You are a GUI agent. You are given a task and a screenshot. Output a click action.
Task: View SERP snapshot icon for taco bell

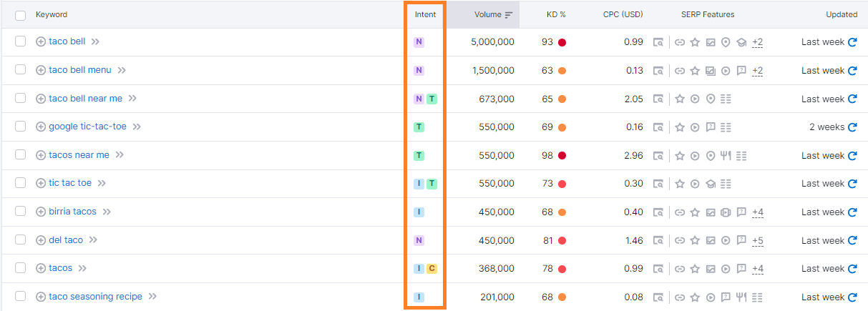(658, 42)
